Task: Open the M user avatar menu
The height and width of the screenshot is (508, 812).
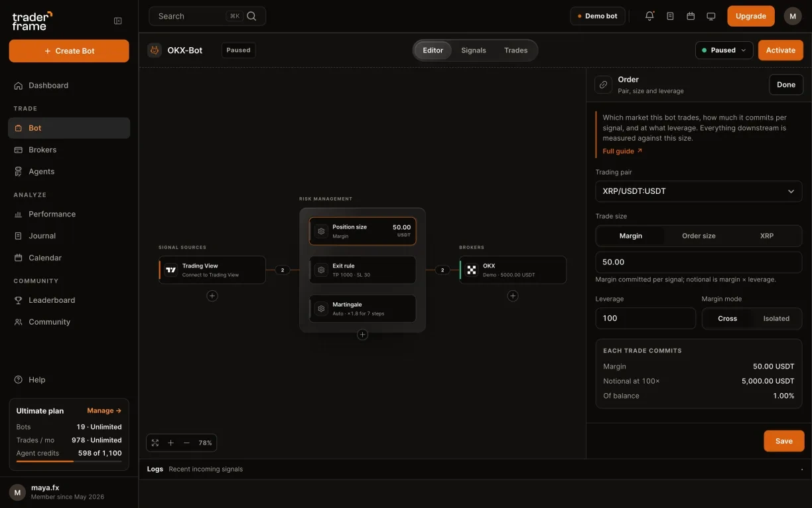Action: click(x=793, y=16)
